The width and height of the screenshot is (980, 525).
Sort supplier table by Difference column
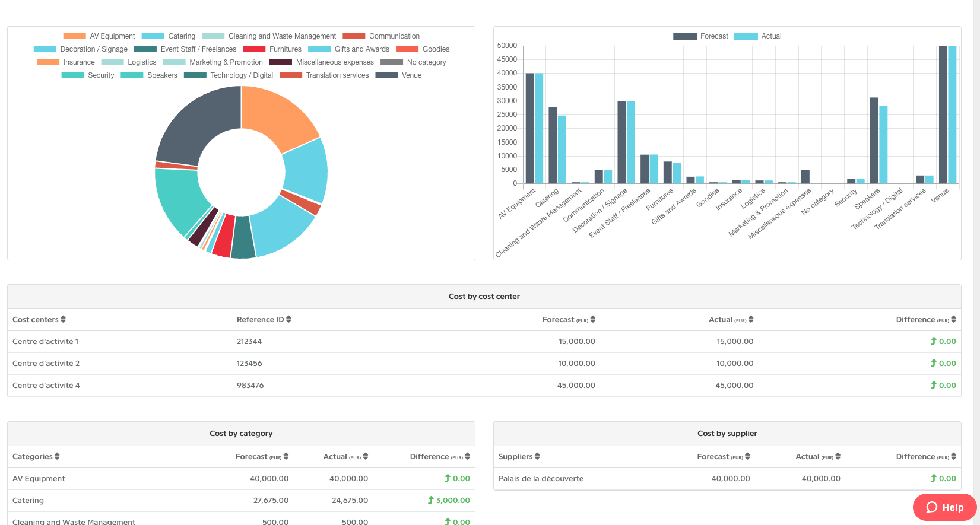coord(953,456)
